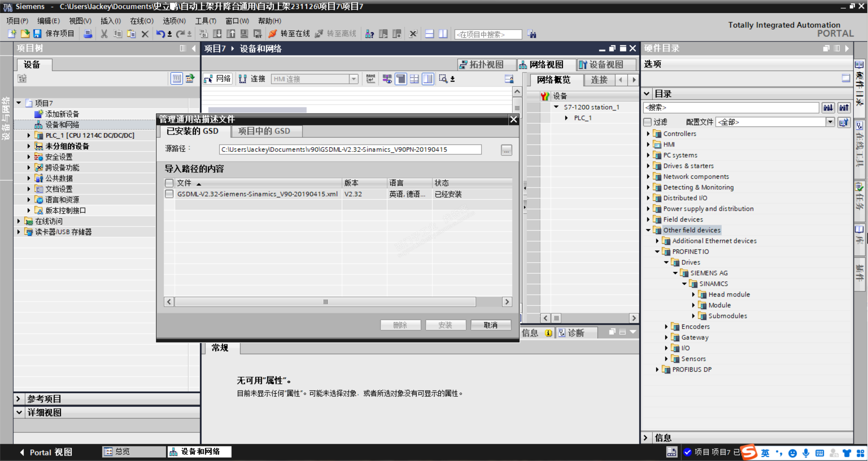Click the source path browse button
Viewport: 868px width, 461px height.
[x=506, y=150]
